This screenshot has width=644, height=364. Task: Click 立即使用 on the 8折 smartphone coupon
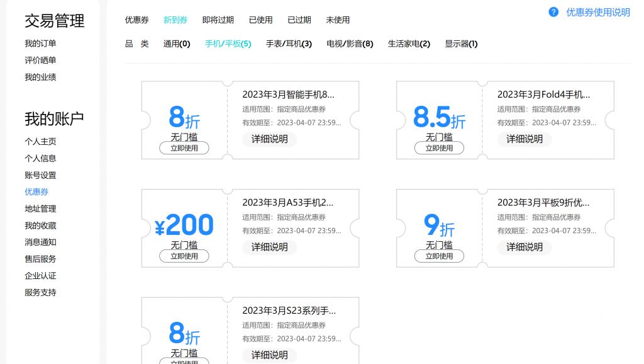point(183,148)
